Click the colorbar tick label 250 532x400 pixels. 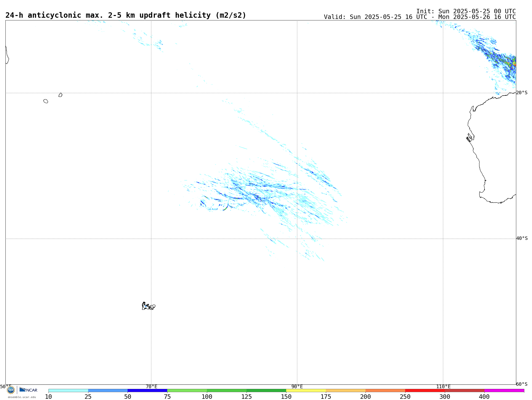click(x=405, y=397)
